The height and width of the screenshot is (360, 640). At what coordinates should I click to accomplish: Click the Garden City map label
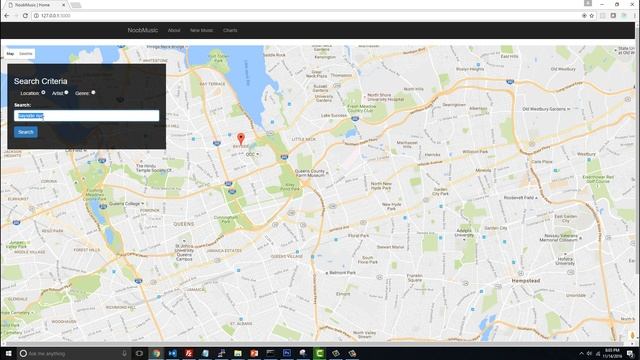click(x=496, y=228)
